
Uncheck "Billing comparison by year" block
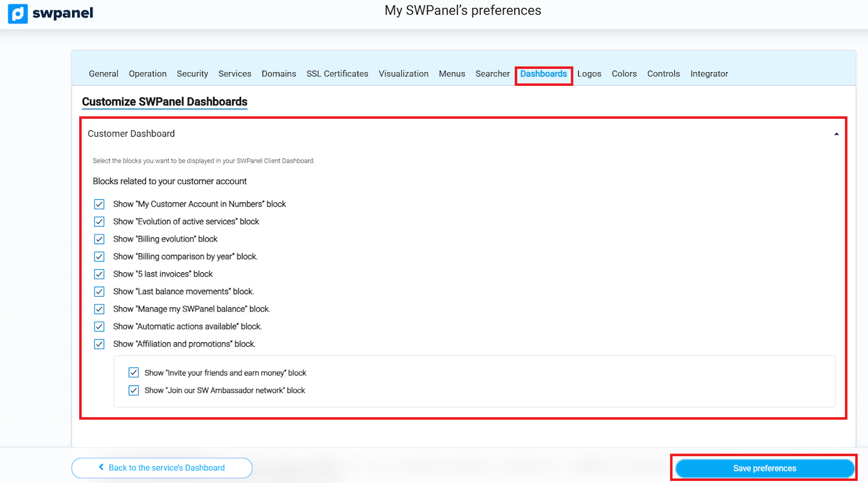point(99,257)
